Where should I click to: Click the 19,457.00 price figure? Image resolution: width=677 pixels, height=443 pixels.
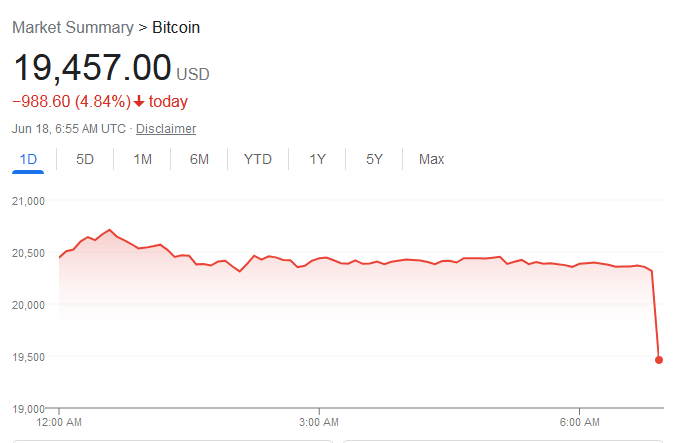point(92,67)
